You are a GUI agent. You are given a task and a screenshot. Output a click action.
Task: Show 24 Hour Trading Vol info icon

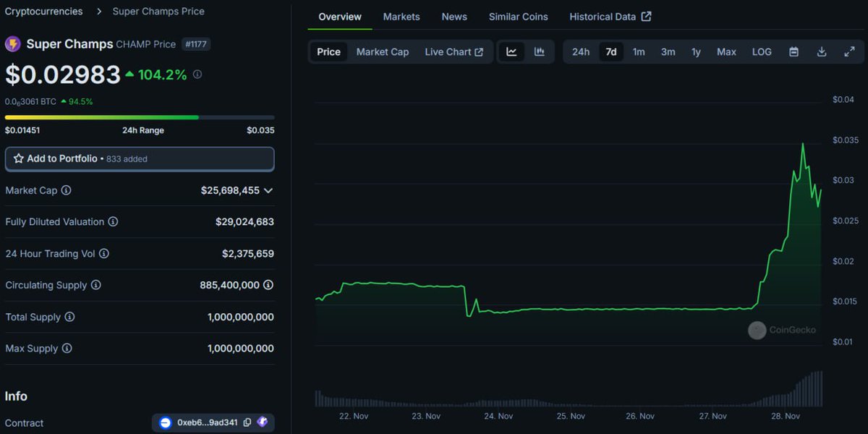103,254
